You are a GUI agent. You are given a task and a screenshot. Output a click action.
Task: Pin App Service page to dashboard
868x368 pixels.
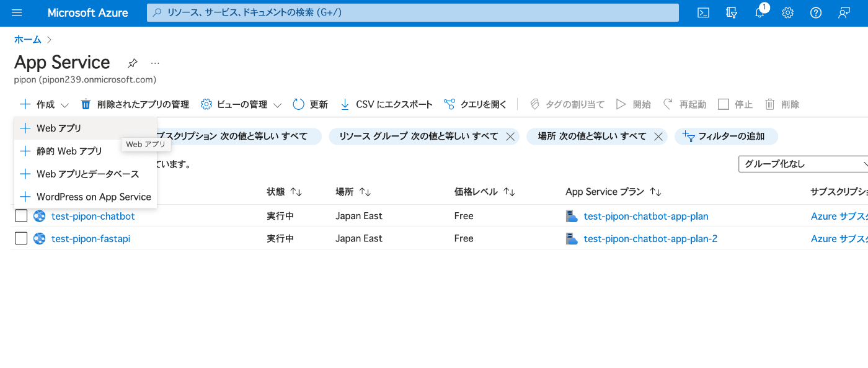pyautogui.click(x=132, y=63)
